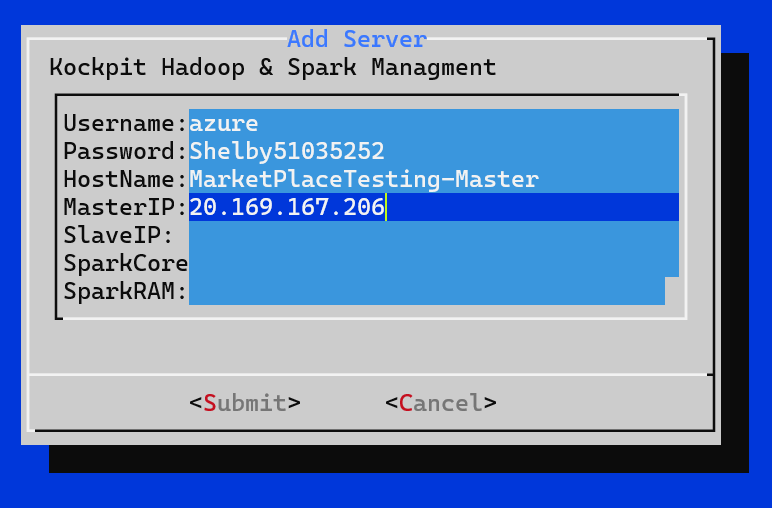Click the Cancel button
772x508 pixels.
click(441, 403)
